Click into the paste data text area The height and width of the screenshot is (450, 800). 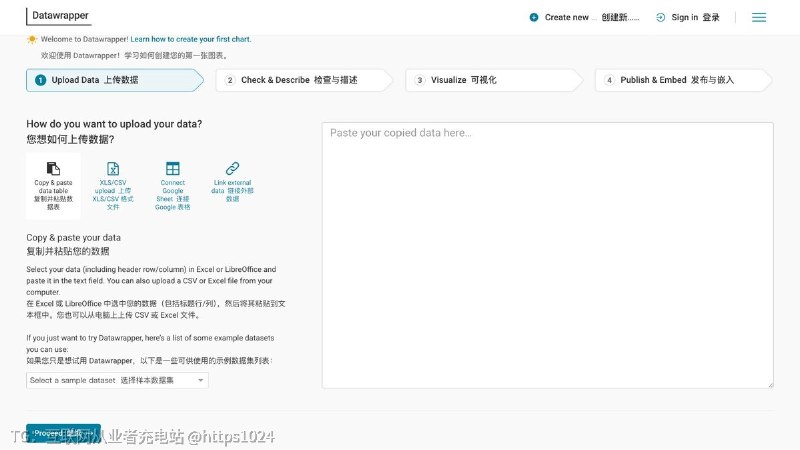coord(547,255)
